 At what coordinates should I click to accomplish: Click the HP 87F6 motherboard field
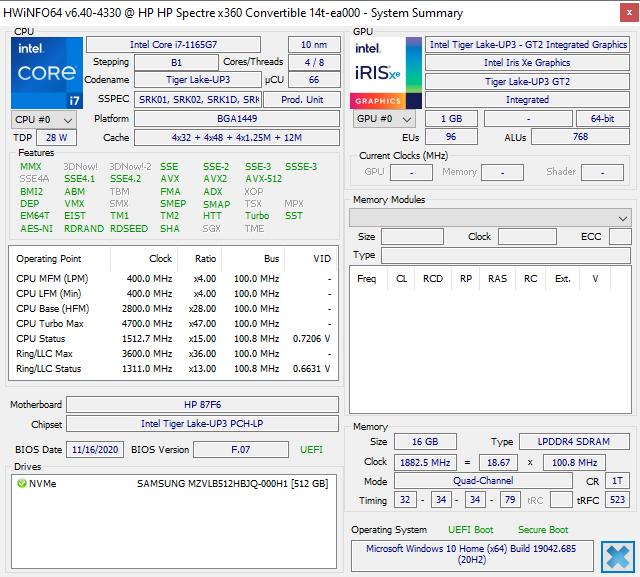203,404
